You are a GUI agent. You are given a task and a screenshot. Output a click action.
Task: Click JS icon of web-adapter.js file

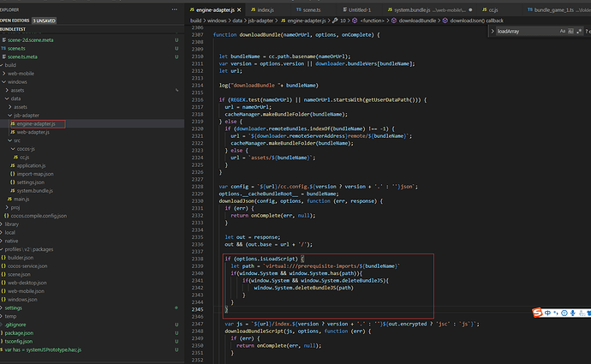(x=12, y=132)
